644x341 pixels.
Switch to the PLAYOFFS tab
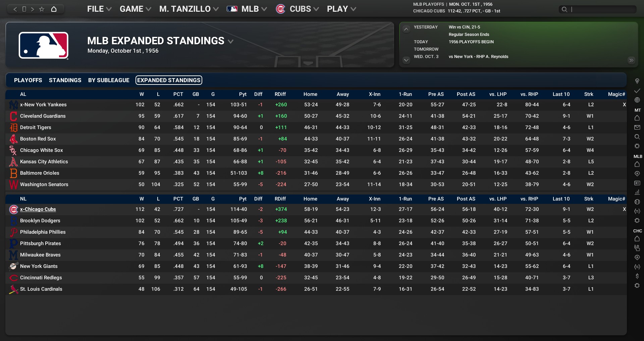click(x=28, y=80)
